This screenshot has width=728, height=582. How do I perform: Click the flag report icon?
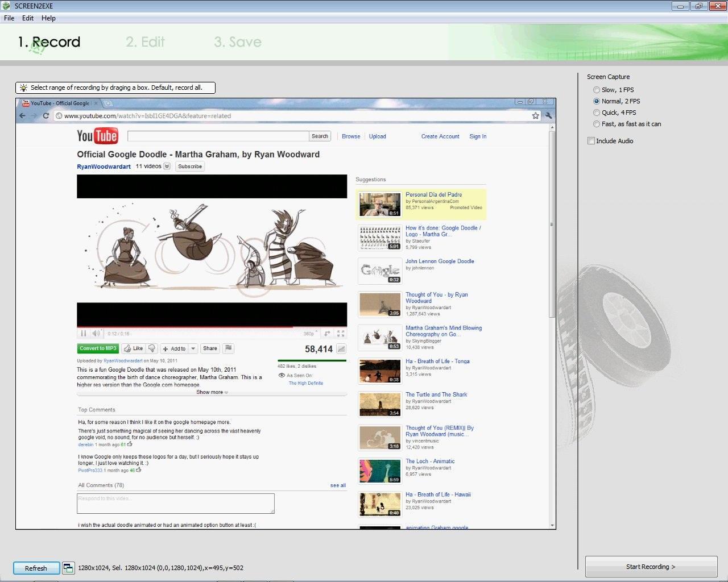[x=228, y=348]
